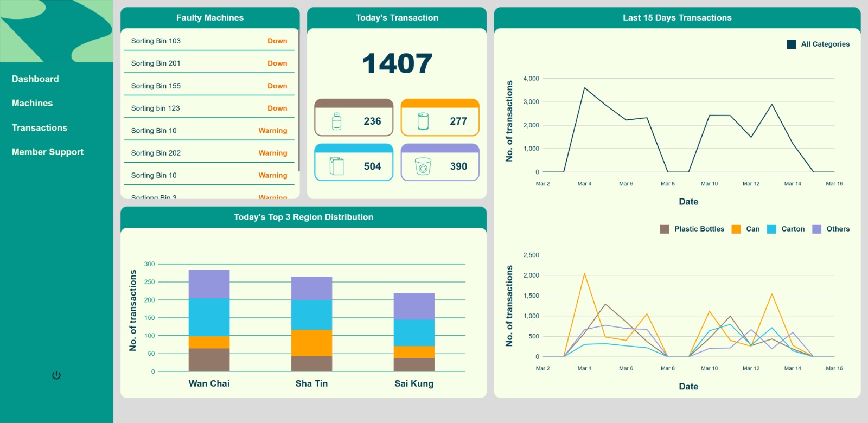Screen dimensions: 868x423
Task: Toggle Can legend series visibility
Action: click(736, 229)
